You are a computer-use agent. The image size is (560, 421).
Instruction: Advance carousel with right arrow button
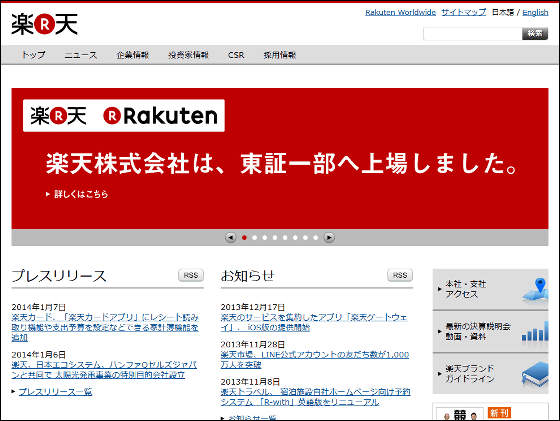tap(329, 237)
